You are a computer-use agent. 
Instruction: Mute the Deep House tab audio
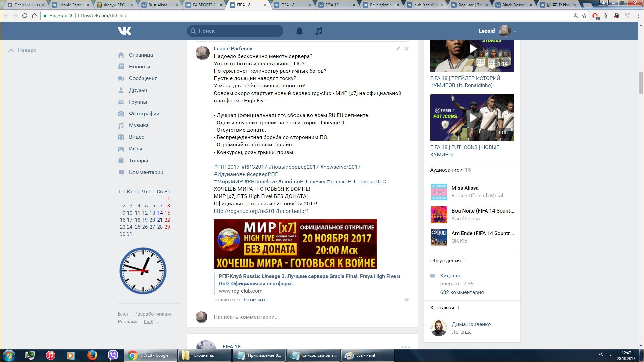point(38,5)
